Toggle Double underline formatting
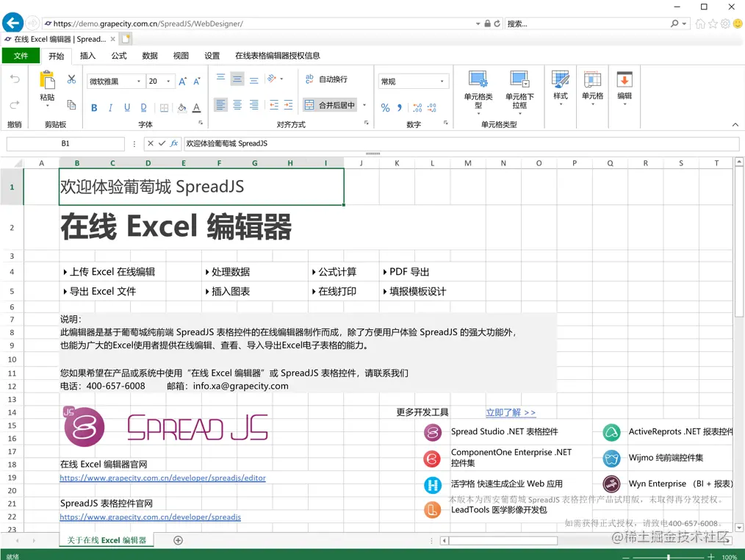745x560 pixels. click(x=143, y=108)
